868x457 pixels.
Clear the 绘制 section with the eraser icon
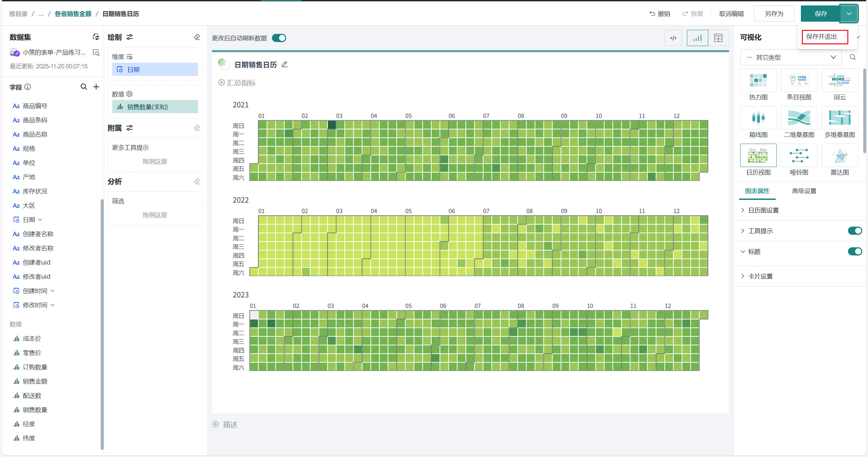tap(197, 37)
